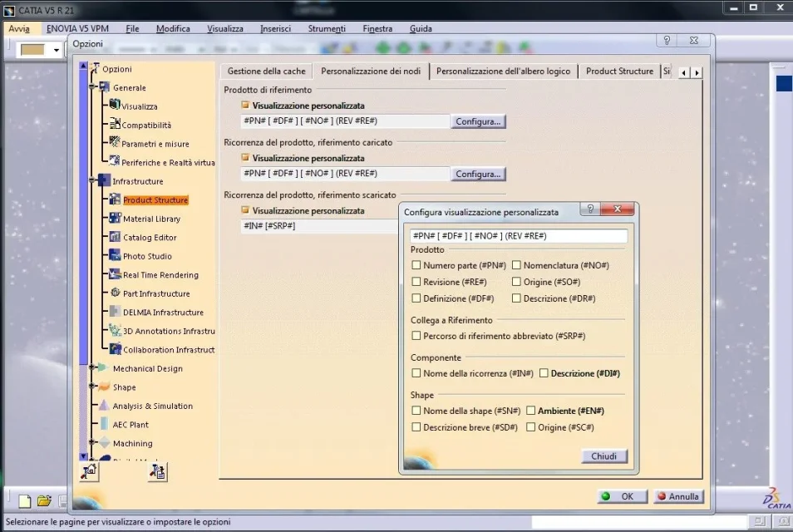This screenshot has height=532, width=793.
Task: Click Mechanical Design category icon
Action: click(x=104, y=367)
